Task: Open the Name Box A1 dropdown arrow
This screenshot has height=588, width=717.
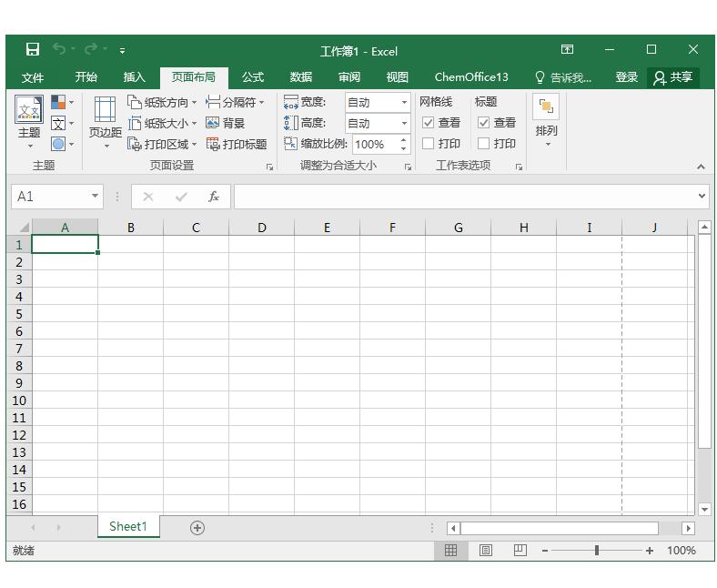Action: [95, 196]
